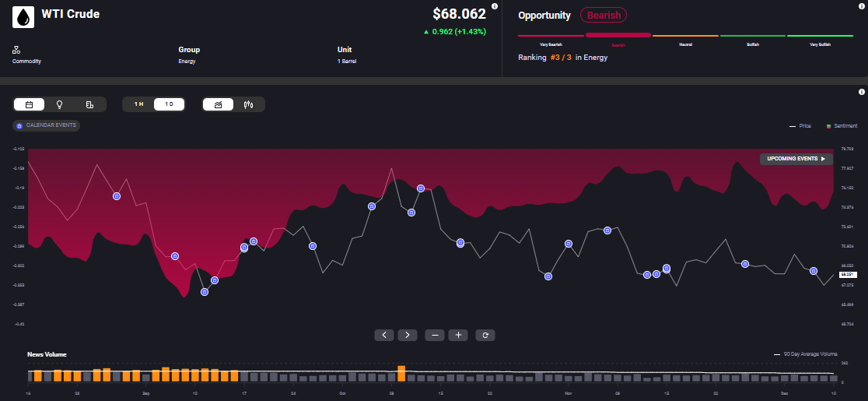Reset the chart with refresh icon
868x401 pixels.
pyautogui.click(x=485, y=335)
